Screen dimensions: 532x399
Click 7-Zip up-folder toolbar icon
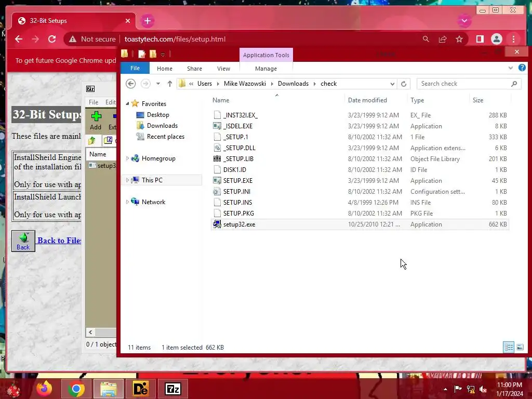coord(92,140)
